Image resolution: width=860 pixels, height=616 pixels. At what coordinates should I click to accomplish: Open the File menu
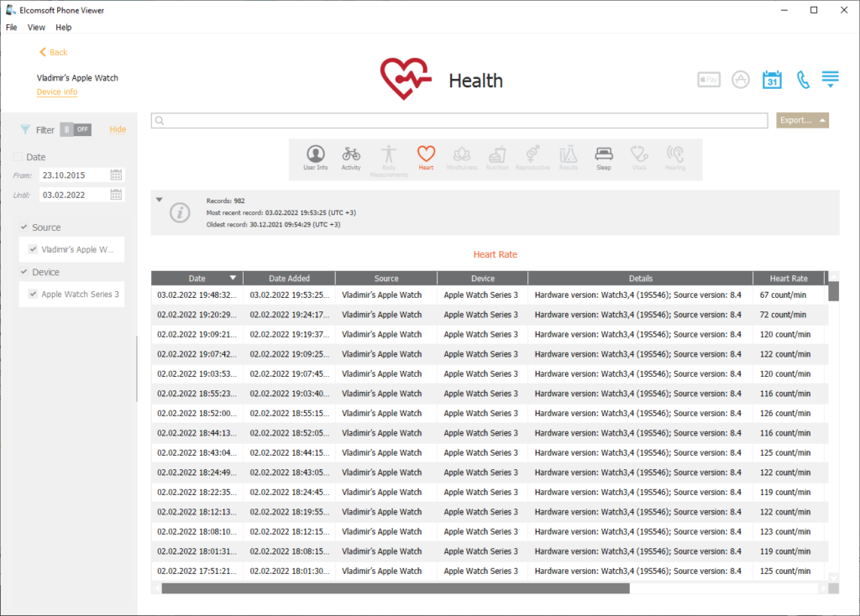[x=12, y=28]
